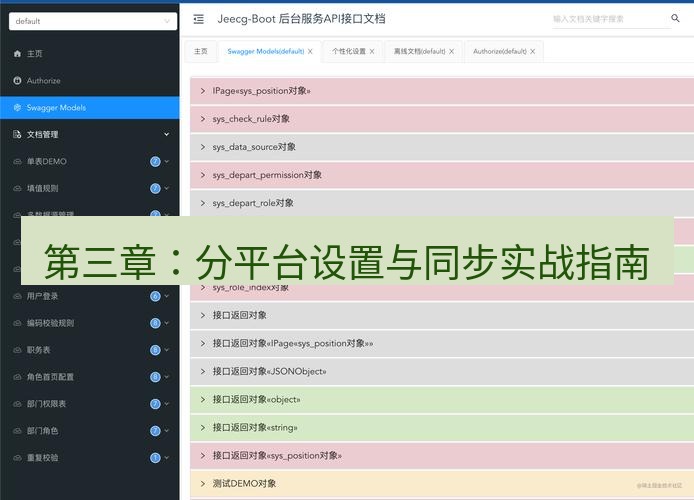Expand the 单表DEMO menu chevron
The image size is (694, 500).
pyautogui.click(x=167, y=162)
